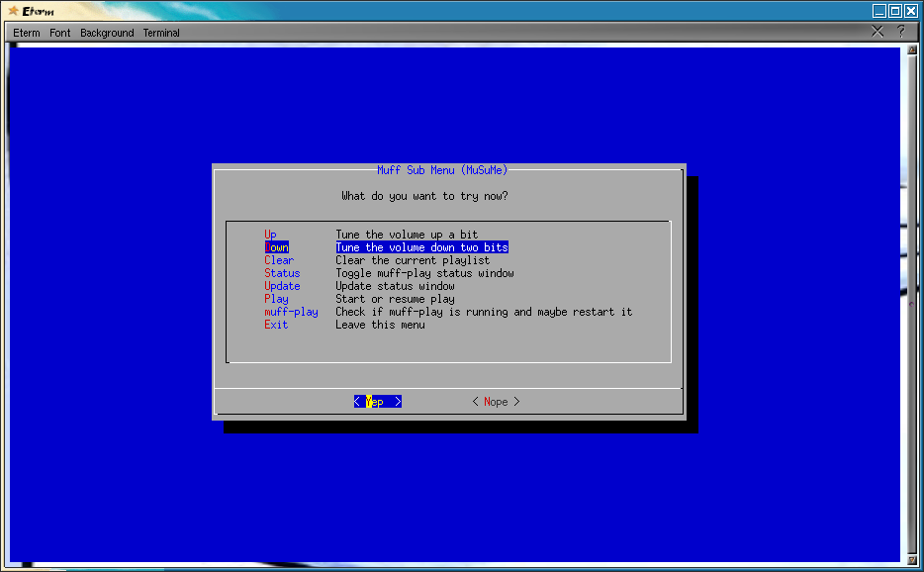Open the Background menu
The height and width of the screenshot is (572, 924).
tap(107, 33)
